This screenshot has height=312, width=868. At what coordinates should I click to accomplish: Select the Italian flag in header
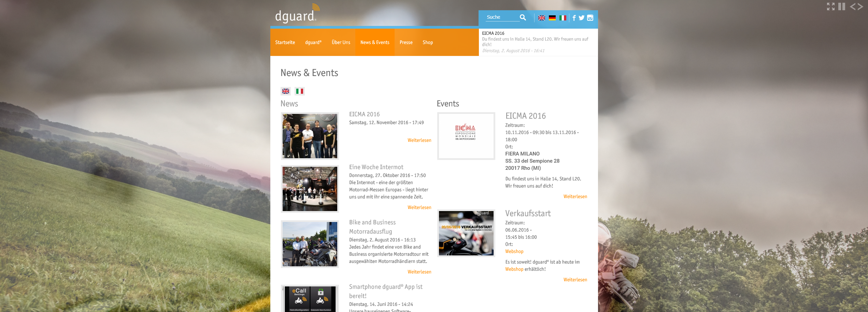coord(563,18)
